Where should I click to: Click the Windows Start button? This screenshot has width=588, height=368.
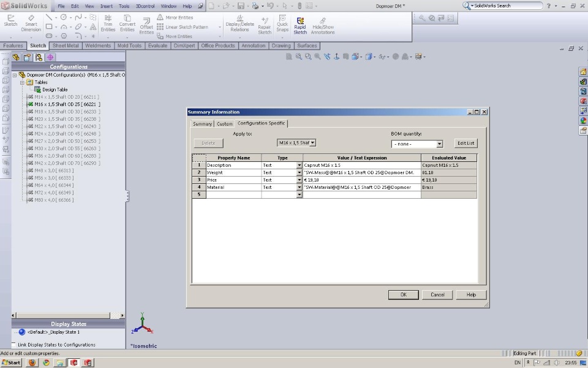(11, 362)
